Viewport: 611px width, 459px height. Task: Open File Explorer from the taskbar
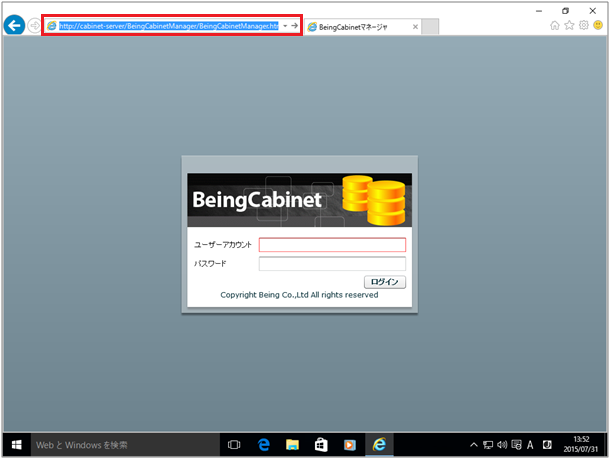pyautogui.click(x=292, y=445)
